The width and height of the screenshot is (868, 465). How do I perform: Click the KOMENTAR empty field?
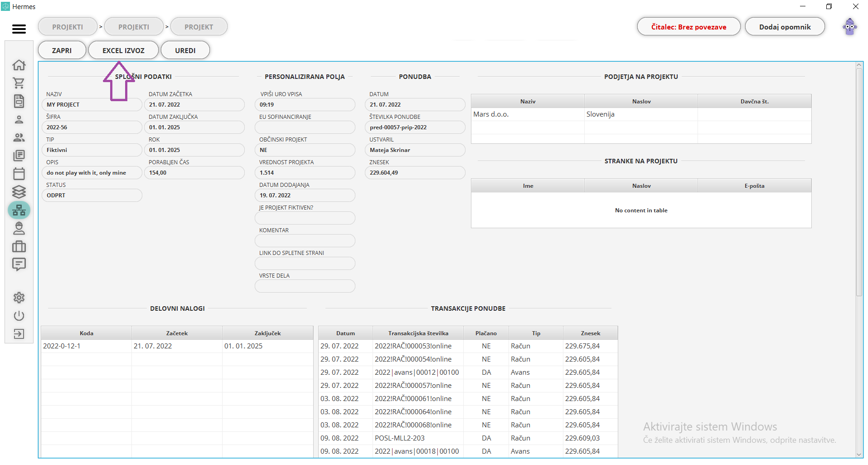click(x=305, y=241)
